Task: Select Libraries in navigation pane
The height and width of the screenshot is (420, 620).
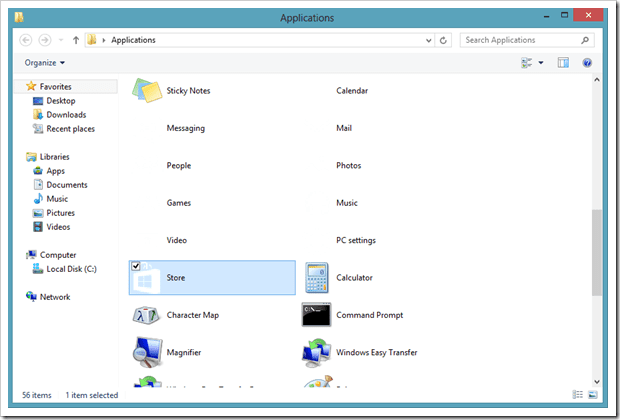Action: (x=55, y=157)
